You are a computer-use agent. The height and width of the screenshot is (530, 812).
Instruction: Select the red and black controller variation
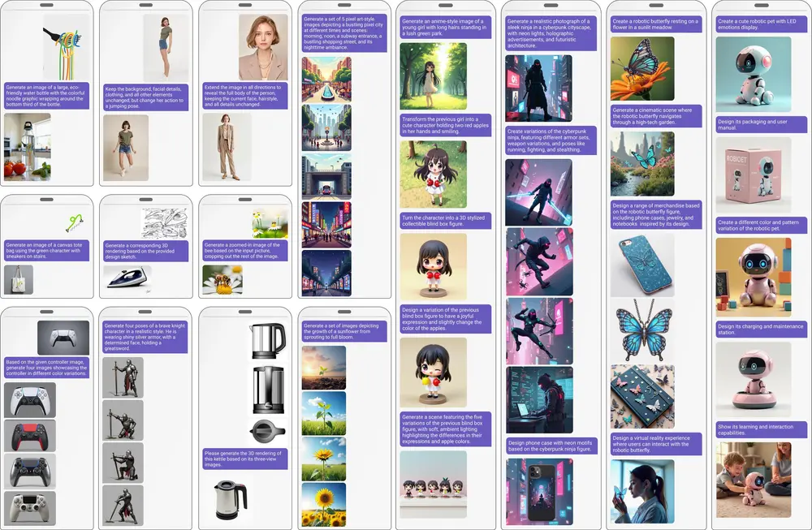coord(30,436)
